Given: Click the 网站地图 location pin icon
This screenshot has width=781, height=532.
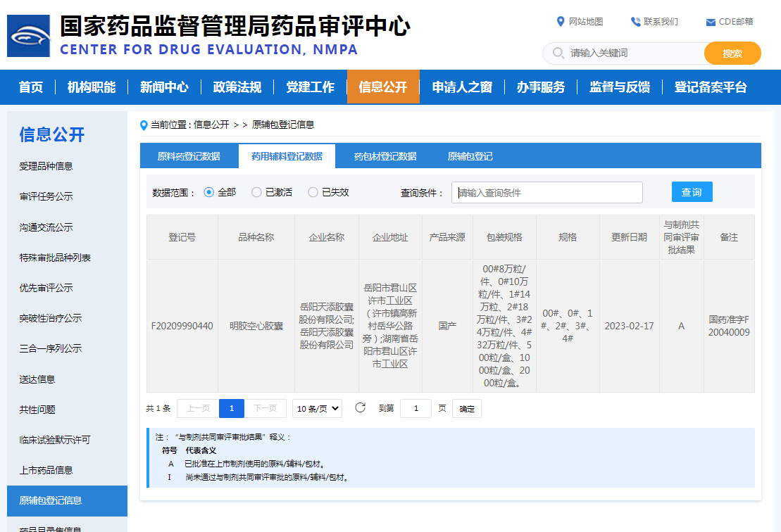Looking at the screenshot, I should click(x=561, y=22).
